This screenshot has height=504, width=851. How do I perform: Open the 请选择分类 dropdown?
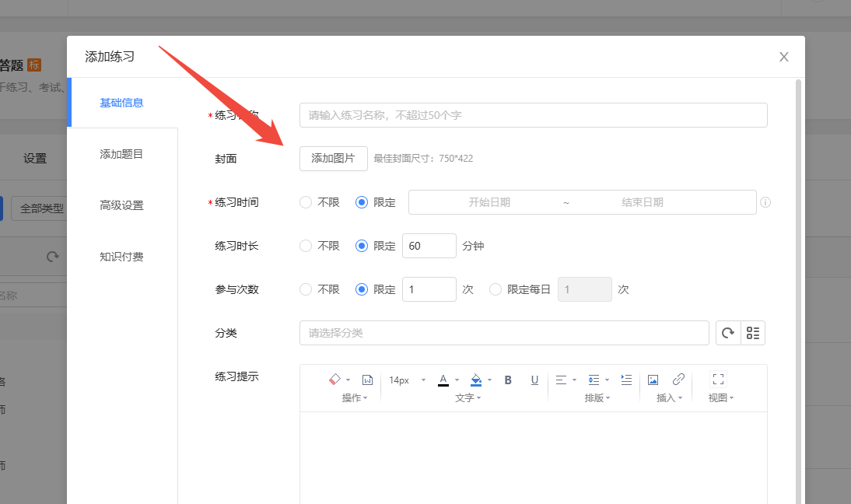point(503,333)
